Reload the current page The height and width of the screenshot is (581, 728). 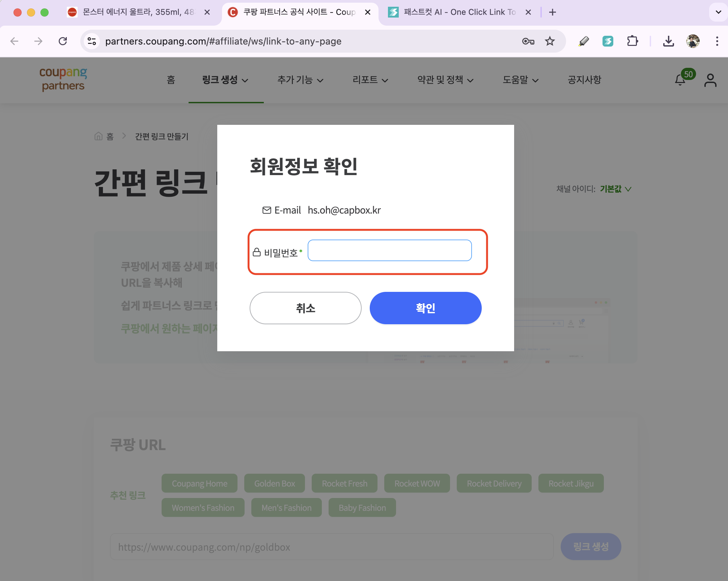(x=63, y=41)
